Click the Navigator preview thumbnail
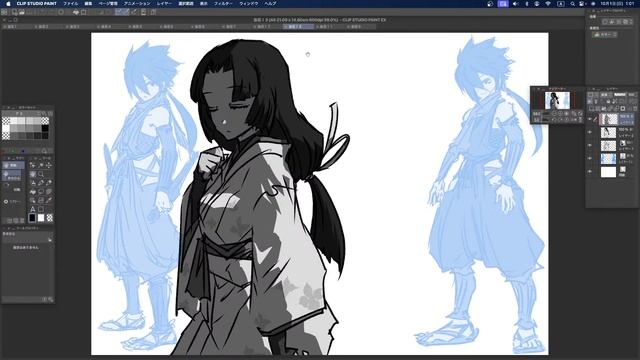This screenshot has height=360, width=640. [558, 100]
